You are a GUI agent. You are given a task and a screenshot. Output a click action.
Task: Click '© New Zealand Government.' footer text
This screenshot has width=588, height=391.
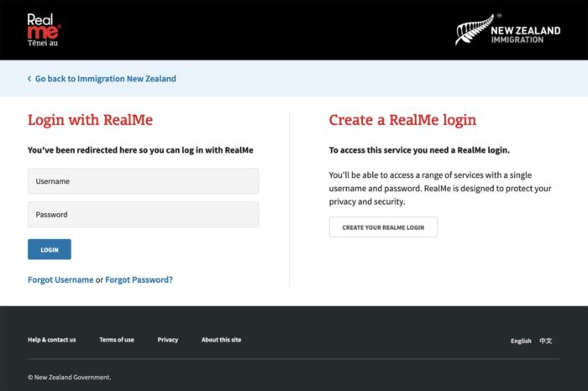70,377
